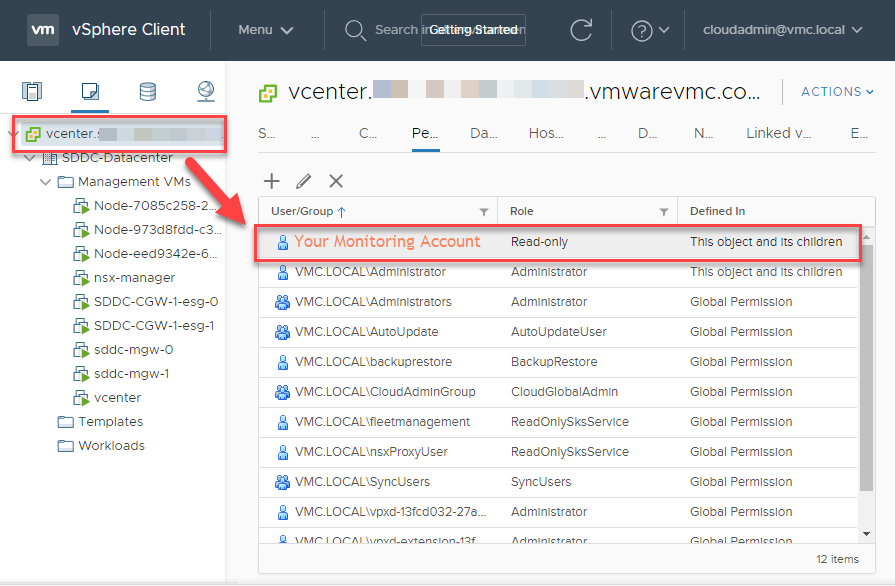Sort by the User/Group column header
Screen dimensions: 895x586
302,212
